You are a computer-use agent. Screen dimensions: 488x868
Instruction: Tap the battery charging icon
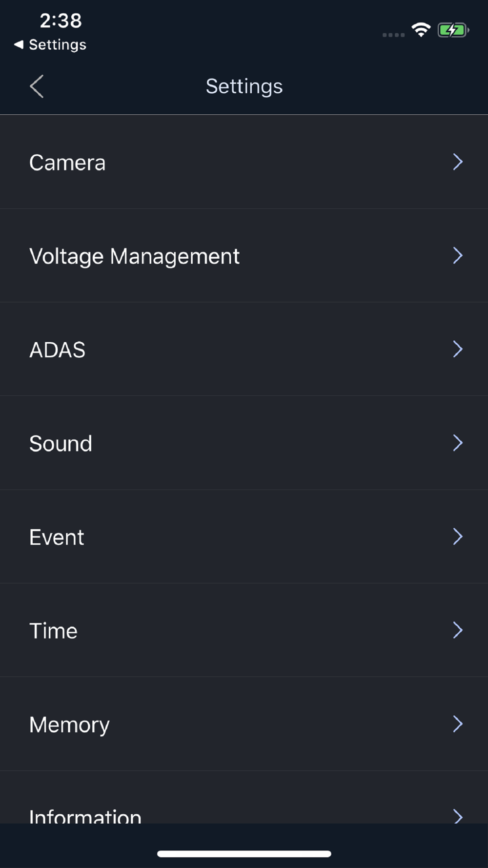pos(453,30)
